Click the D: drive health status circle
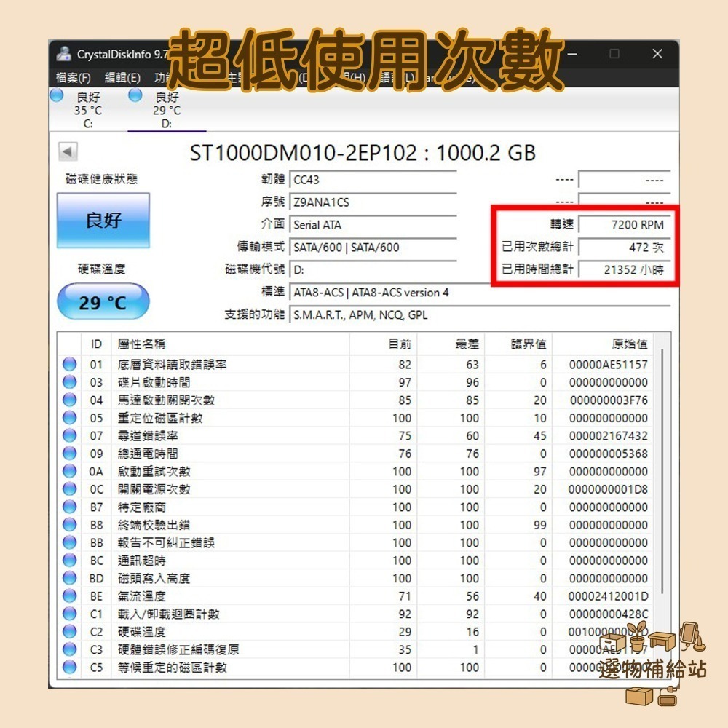728x728 pixels. [135, 95]
